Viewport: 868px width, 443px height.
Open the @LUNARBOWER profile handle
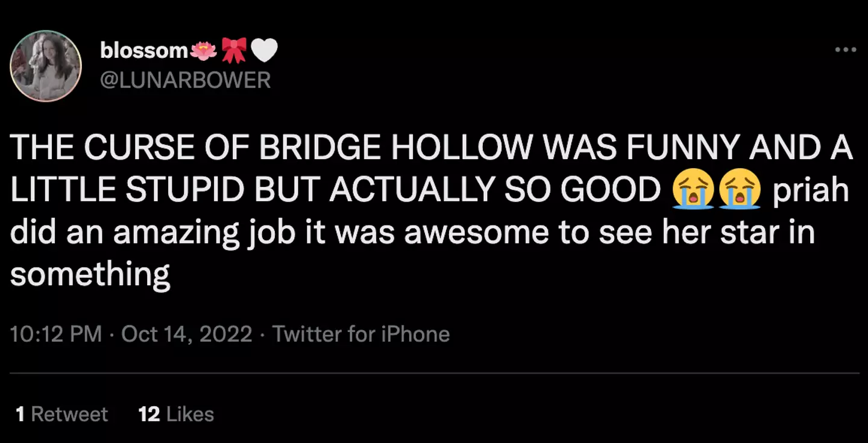[x=187, y=80]
